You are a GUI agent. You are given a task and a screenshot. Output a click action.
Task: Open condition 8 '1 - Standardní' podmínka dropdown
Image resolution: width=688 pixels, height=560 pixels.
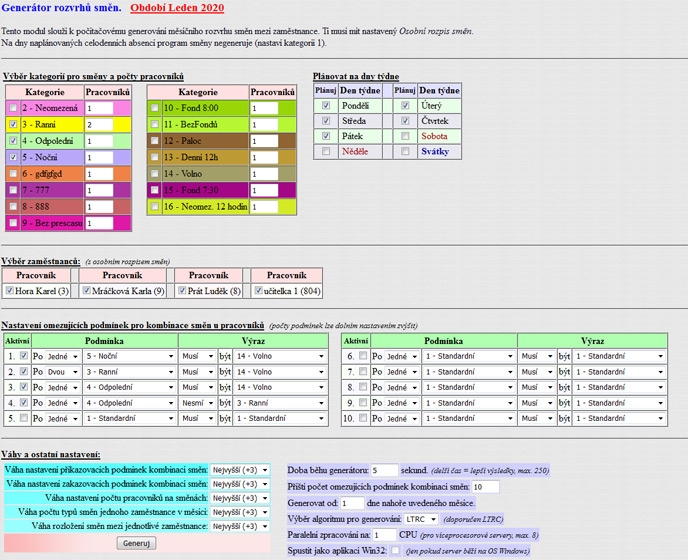469,388
